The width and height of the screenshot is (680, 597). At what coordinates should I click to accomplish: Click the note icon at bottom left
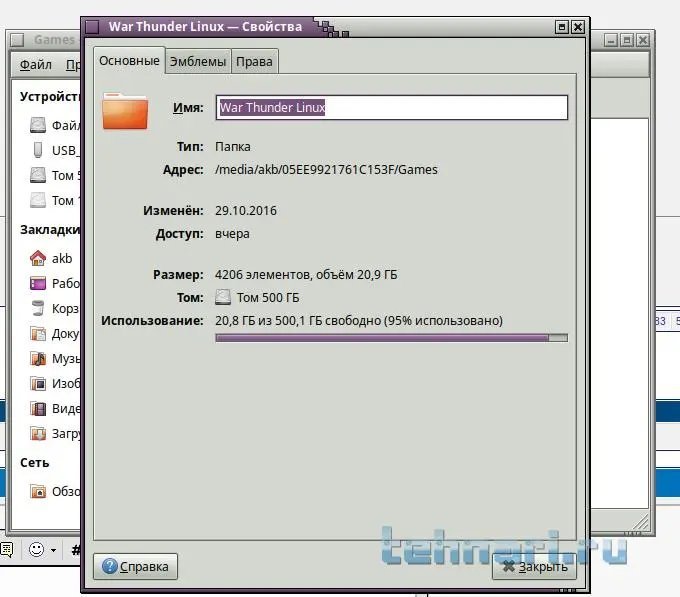click(x=7, y=549)
